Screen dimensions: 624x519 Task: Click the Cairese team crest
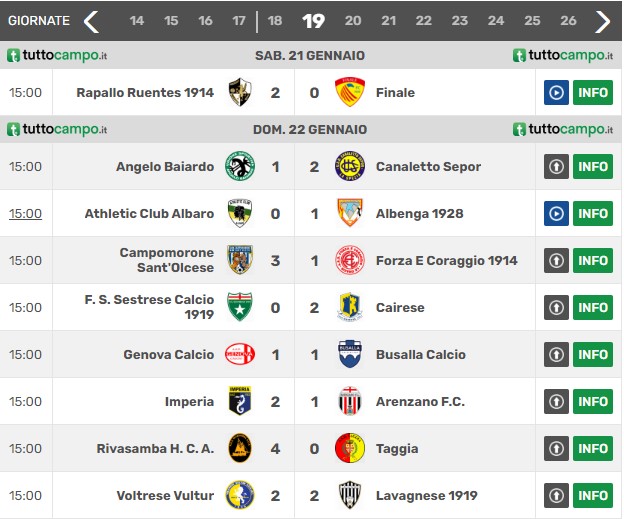pos(350,307)
